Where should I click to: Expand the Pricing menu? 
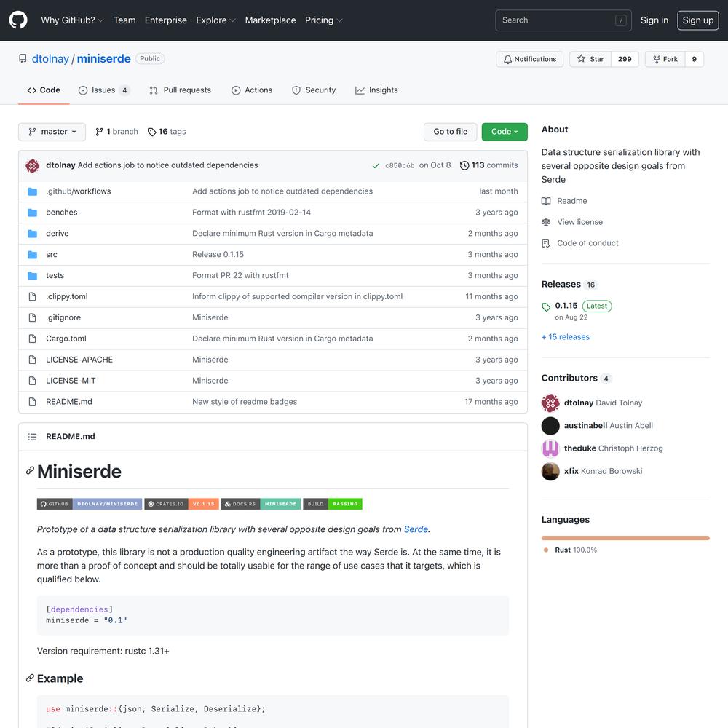324,20
